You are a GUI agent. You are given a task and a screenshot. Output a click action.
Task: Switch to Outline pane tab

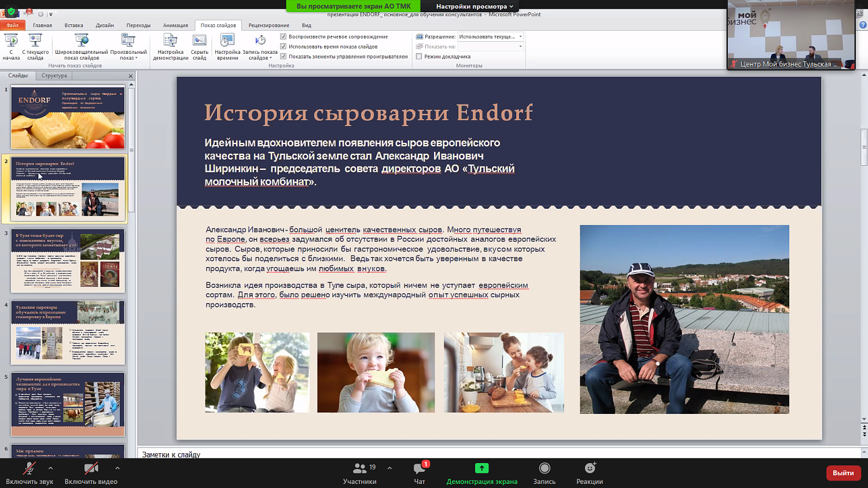click(54, 76)
